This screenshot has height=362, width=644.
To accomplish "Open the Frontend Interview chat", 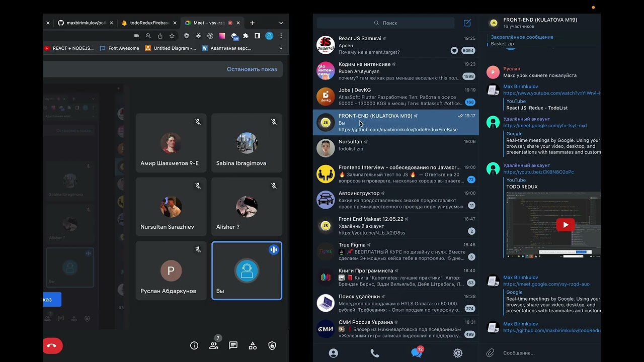I will [396, 174].
